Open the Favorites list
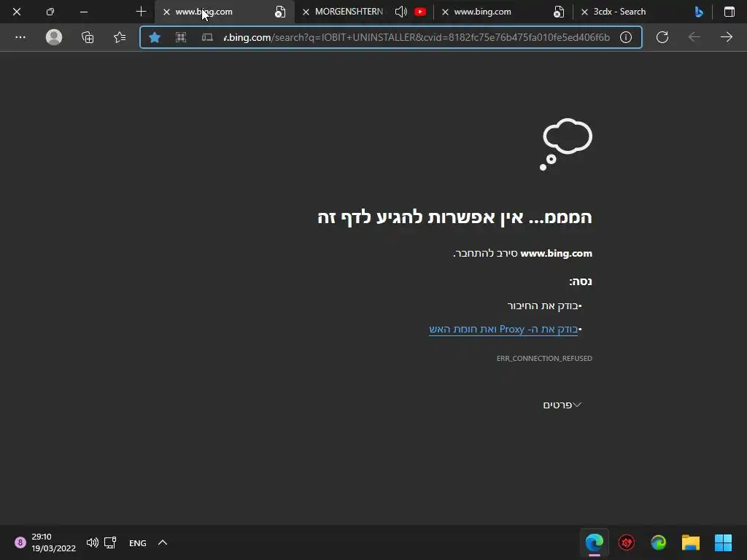Screen dimensions: 747x560 120,37
